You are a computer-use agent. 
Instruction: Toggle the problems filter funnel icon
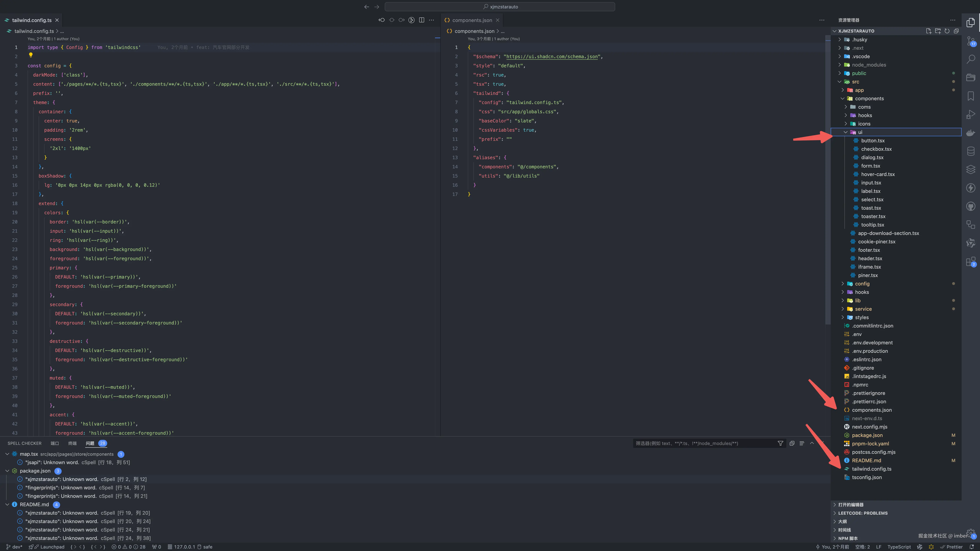pyautogui.click(x=780, y=443)
